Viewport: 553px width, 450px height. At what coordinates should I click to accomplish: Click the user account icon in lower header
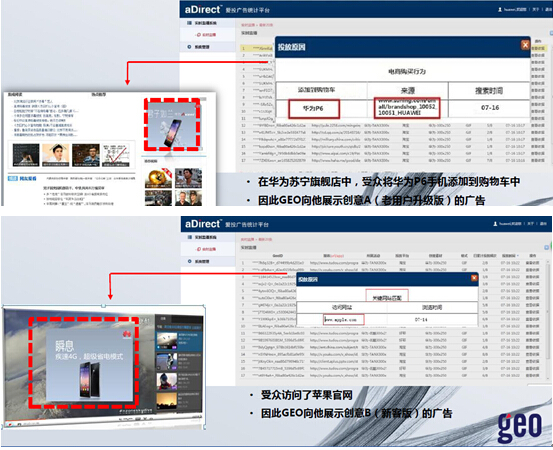coord(495,224)
